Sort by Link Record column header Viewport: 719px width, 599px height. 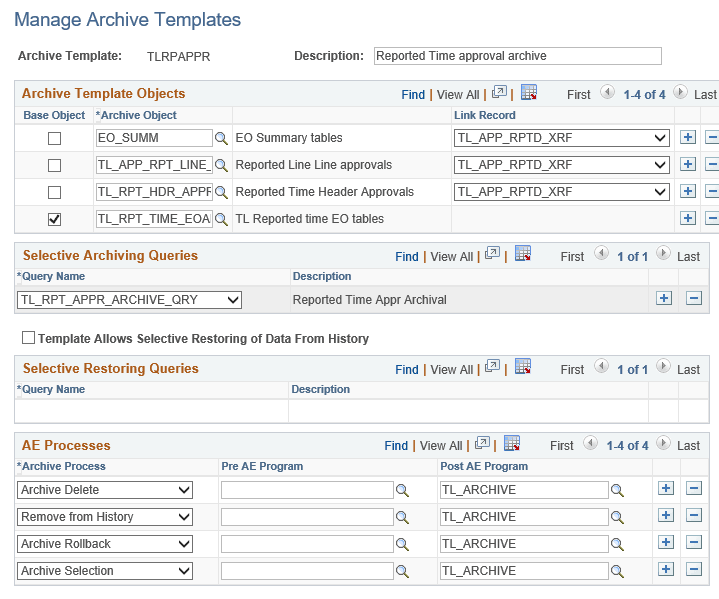click(485, 115)
